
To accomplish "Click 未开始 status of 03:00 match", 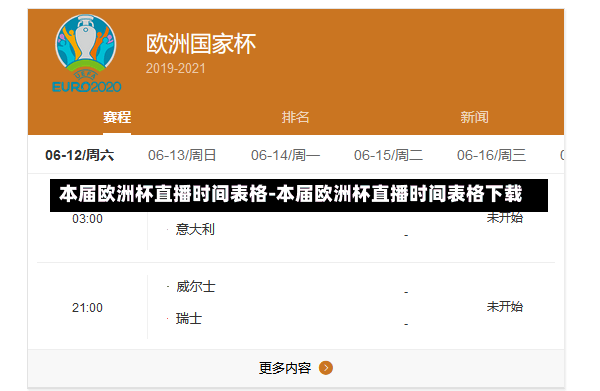I will [505, 218].
